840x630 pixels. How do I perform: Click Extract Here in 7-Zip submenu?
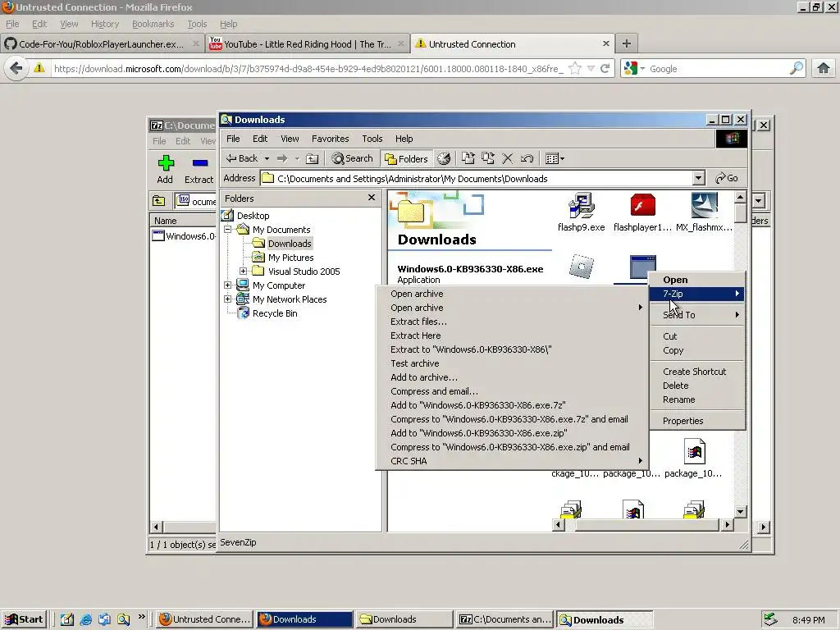[512, 336]
